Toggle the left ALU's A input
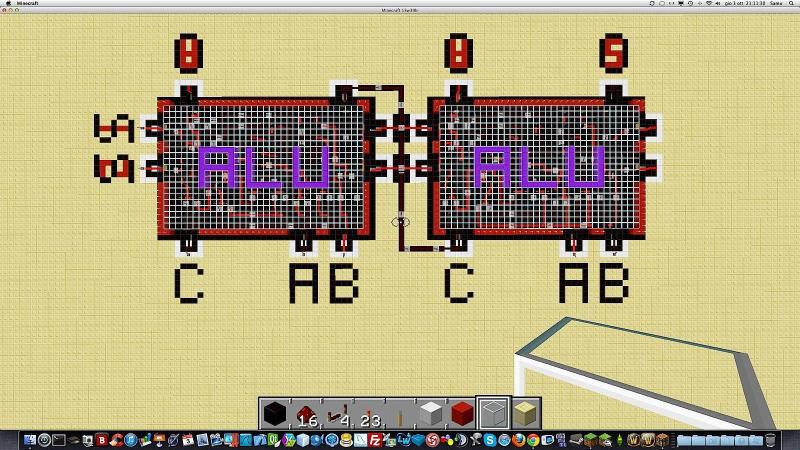This screenshot has width=800, height=450. click(x=304, y=243)
